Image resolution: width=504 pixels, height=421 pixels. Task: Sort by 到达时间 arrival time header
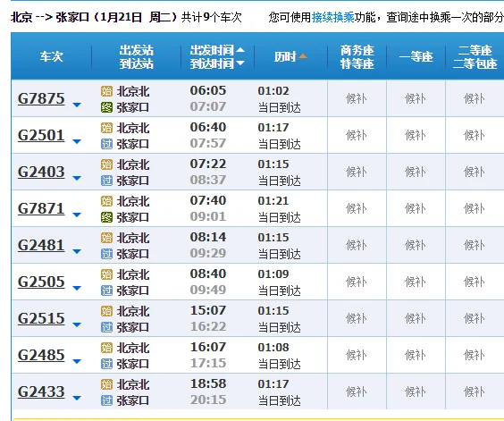point(212,63)
